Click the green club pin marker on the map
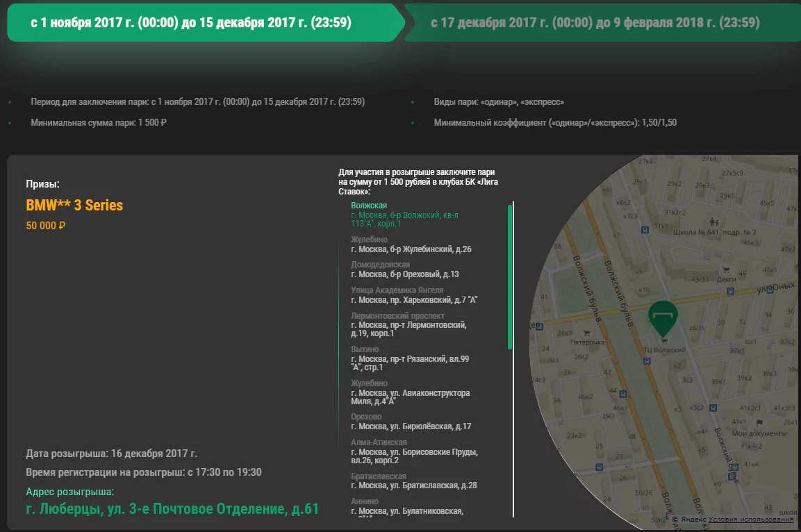The height and width of the screenshot is (532, 801). pyautogui.click(x=663, y=318)
